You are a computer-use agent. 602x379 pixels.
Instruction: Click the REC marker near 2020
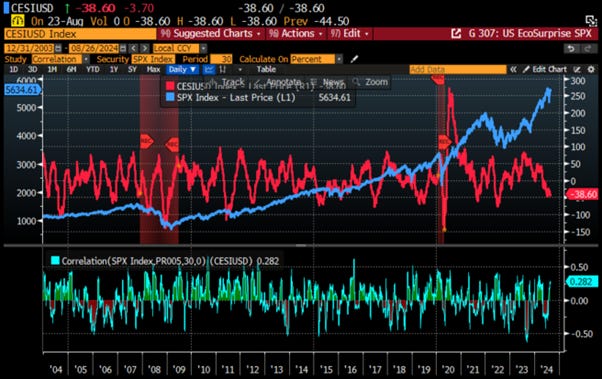tap(444, 142)
